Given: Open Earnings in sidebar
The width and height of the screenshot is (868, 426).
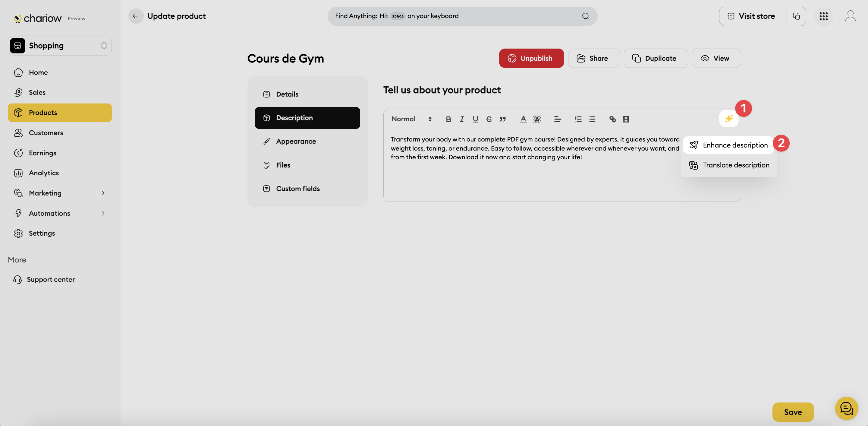Looking at the screenshot, I should tap(60, 153).
